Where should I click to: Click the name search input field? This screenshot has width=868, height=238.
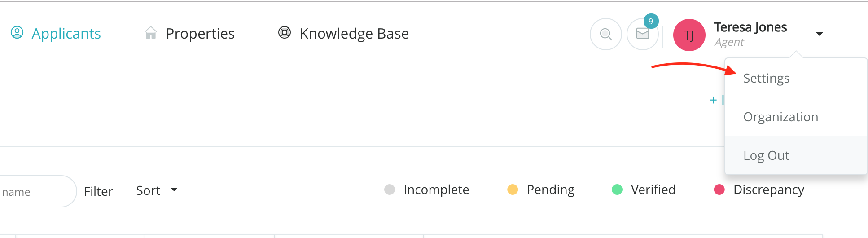(31, 192)
